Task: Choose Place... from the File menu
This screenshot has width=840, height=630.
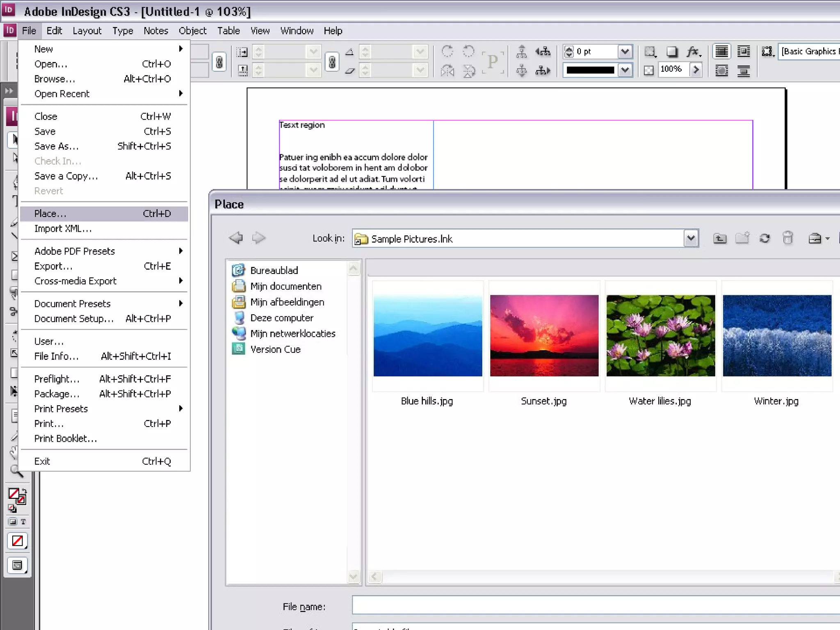Action: pyautogui.click(x=50, y=214)
